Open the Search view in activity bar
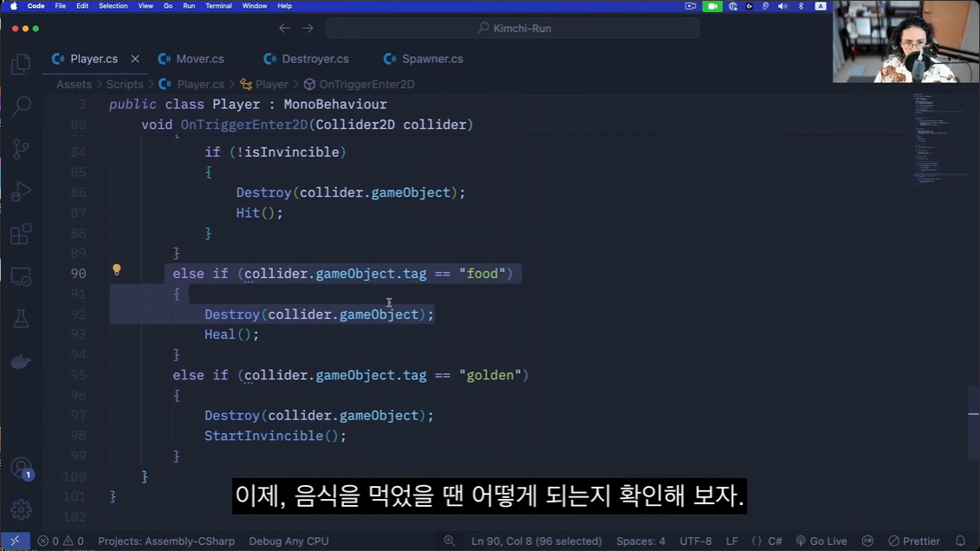Viewport: 980px width, 551px height. point(21,106)
